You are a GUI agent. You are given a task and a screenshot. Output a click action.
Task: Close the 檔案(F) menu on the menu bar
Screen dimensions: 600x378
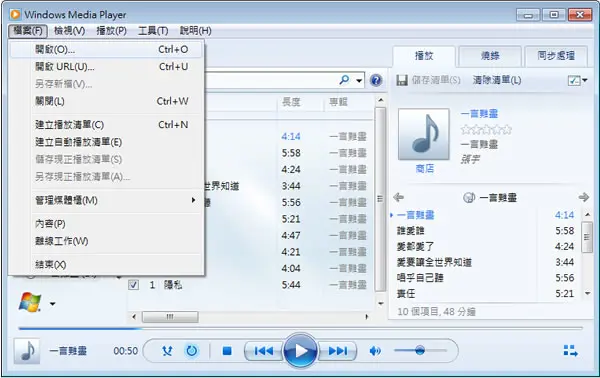[x=28, y=31]
